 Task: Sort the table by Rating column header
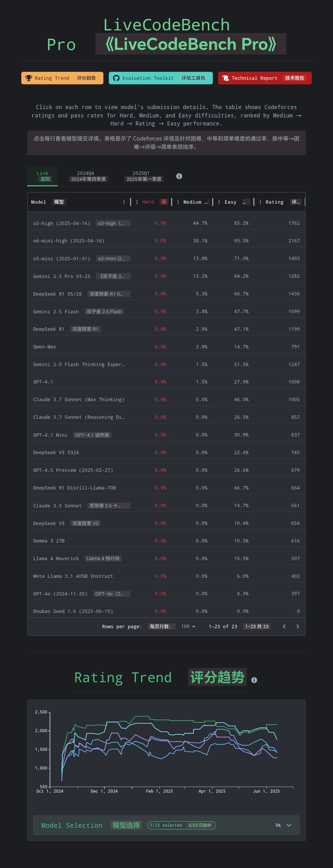pos(275,202)
